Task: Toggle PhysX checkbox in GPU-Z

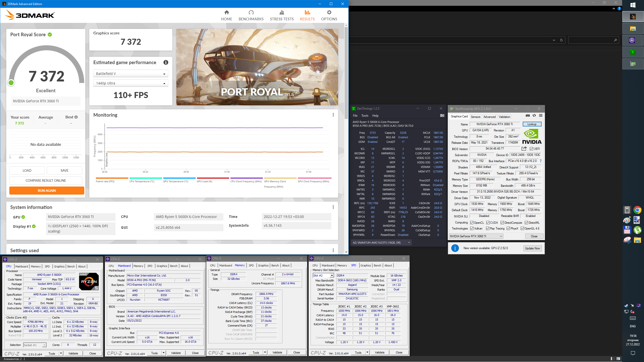Action: tap(508, 229)
